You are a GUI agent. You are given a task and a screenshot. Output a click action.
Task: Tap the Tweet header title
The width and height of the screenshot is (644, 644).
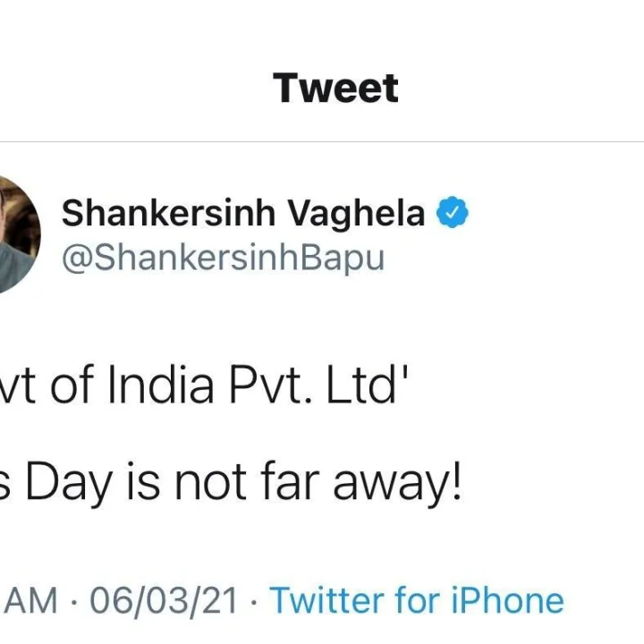(335, 89)
